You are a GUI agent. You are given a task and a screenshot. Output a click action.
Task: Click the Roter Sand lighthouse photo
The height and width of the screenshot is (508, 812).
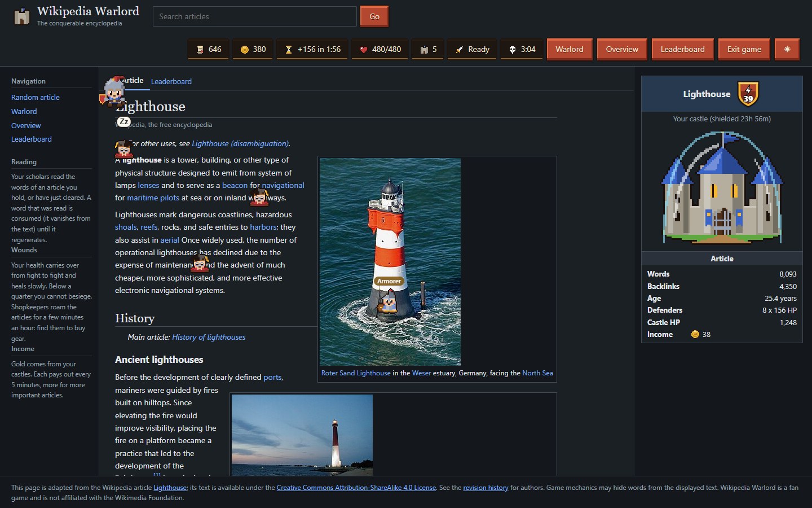point(390,261)
